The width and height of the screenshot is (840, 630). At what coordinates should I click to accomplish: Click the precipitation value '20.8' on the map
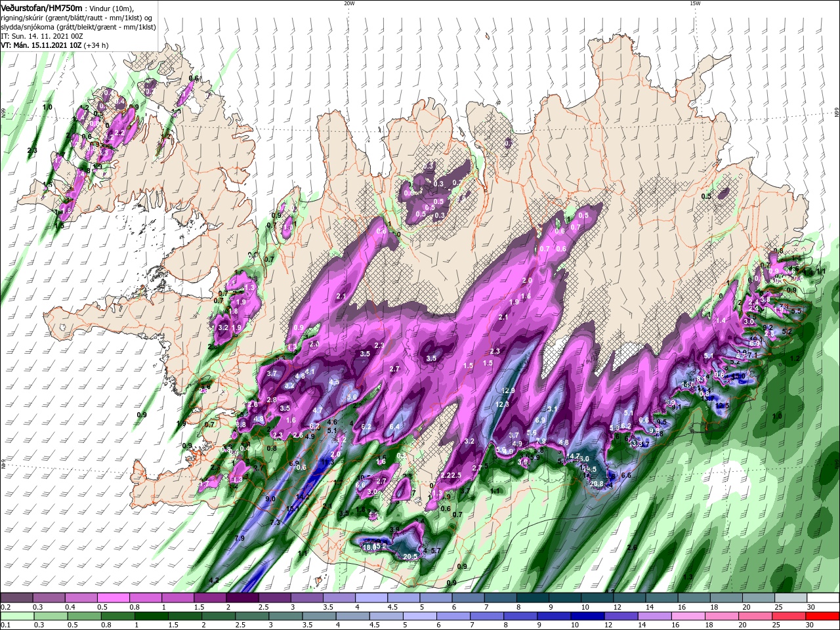(597, 484)
